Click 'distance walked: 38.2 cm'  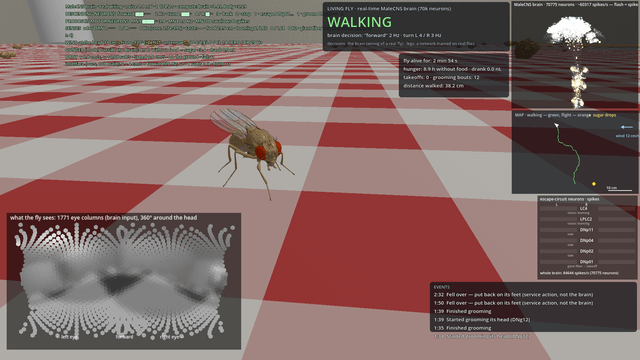(x=433, y=86)
